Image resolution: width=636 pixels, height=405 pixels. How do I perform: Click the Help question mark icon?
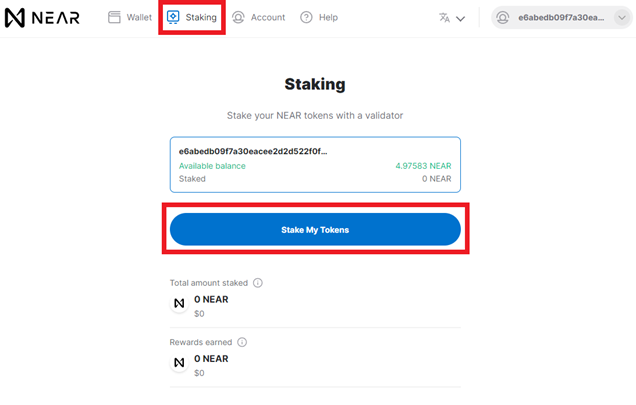[x=306, y=17]
